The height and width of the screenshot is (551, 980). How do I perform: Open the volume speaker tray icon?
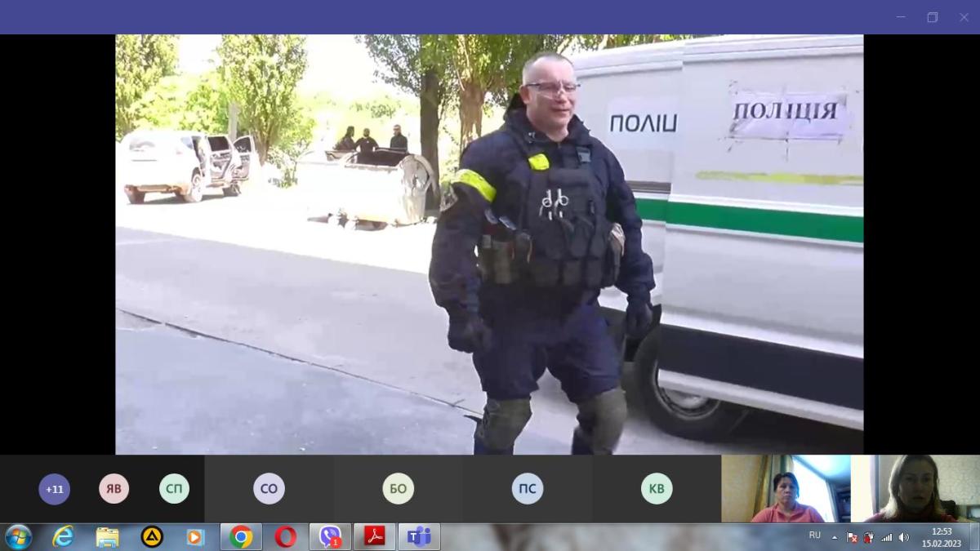pyautogui.click(x=903, y=537)
